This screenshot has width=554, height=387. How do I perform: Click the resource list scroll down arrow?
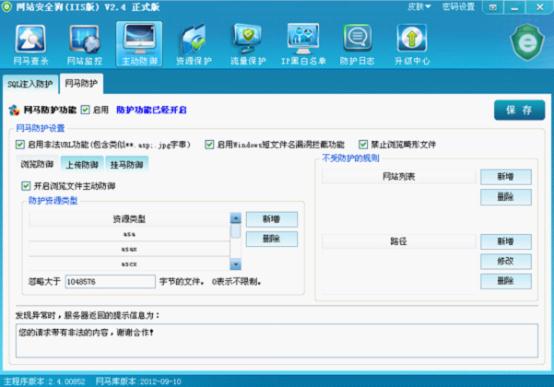(235, 264)
